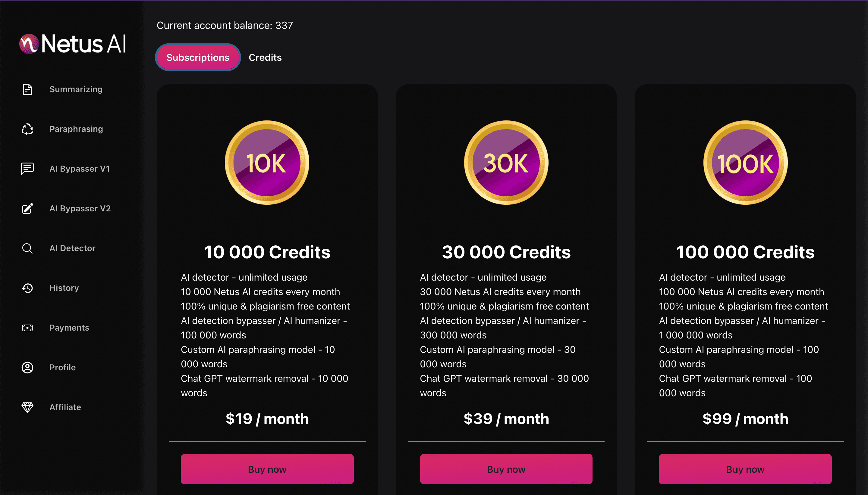The width and height of the screenshot is (868, 495).
Task: Switch to the Credits tab
Action: 265,58
